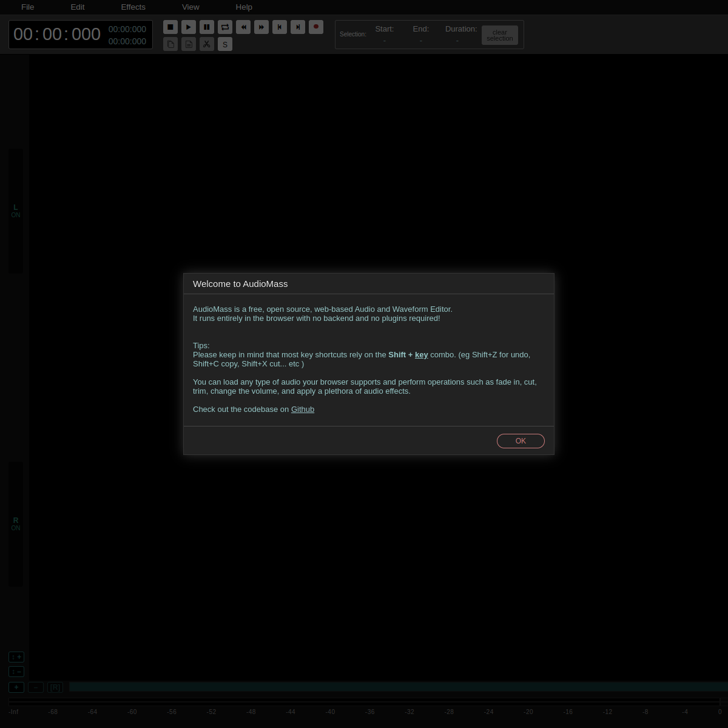Screen dimensions: 728x728
Task: Open the View menu
Action: coord(190,7)
